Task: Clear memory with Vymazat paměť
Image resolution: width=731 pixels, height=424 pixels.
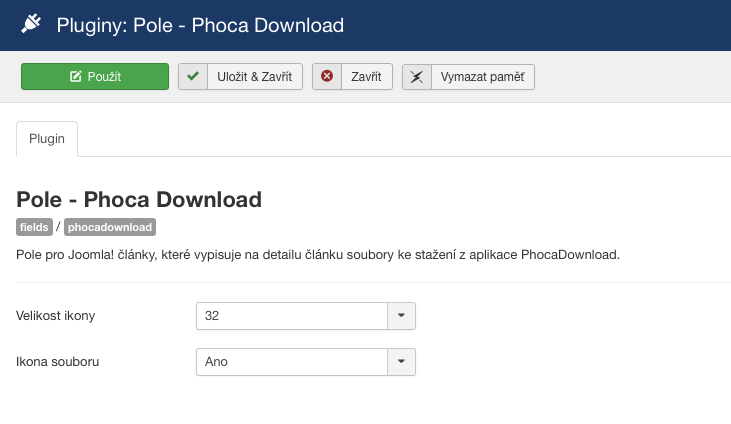Action: [x=481, y=77]
